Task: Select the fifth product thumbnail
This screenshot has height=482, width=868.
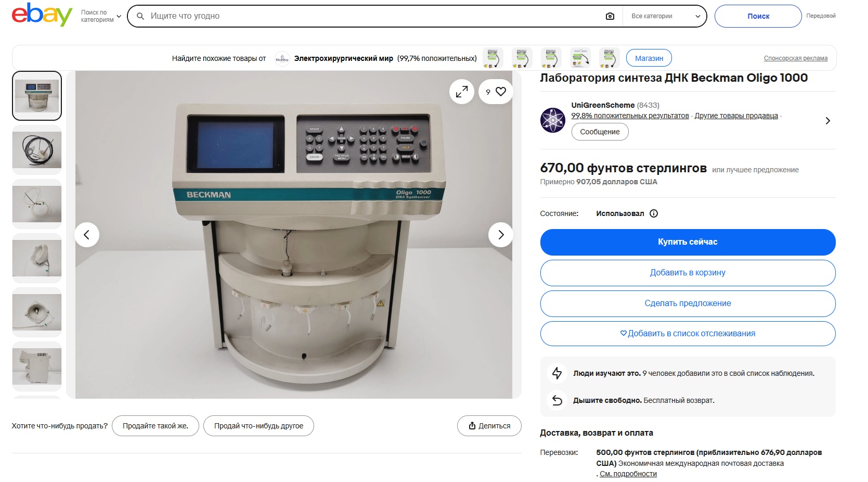Action: pos(37,312)
